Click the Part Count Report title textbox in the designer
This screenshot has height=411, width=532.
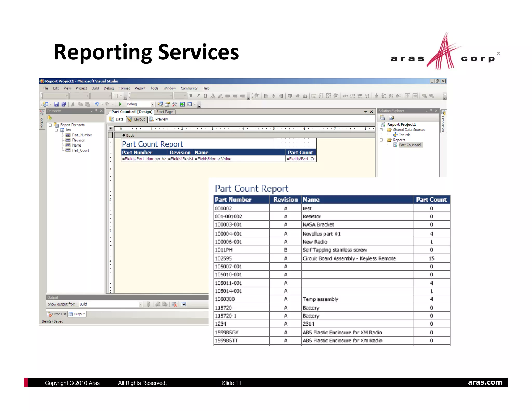pyautogui.click(x=197, y=144)
